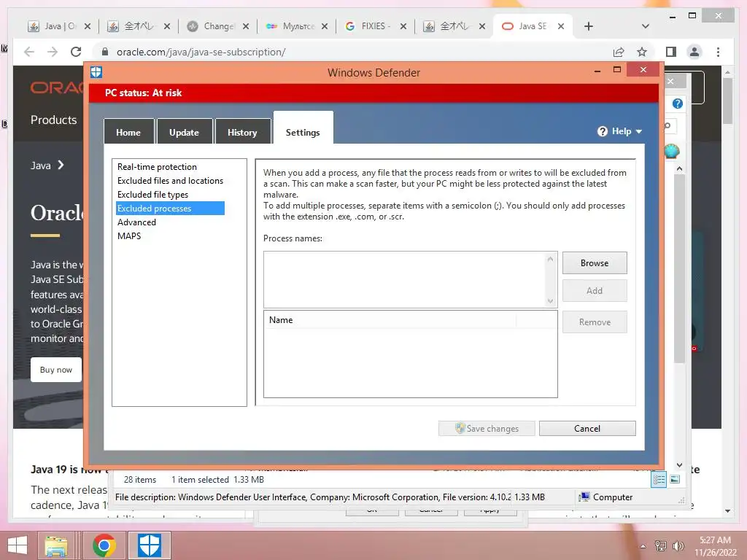Viewport: 747px width, 560px height.
Task: Open the Help question mark icon in Defender
Action: tap(602, 131)
